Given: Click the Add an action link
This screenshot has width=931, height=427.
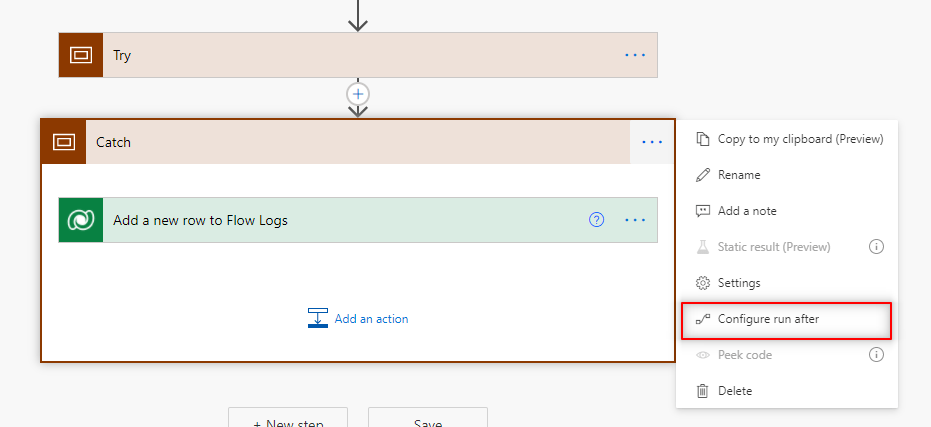Looking at the screenshot, I should 371,319.
